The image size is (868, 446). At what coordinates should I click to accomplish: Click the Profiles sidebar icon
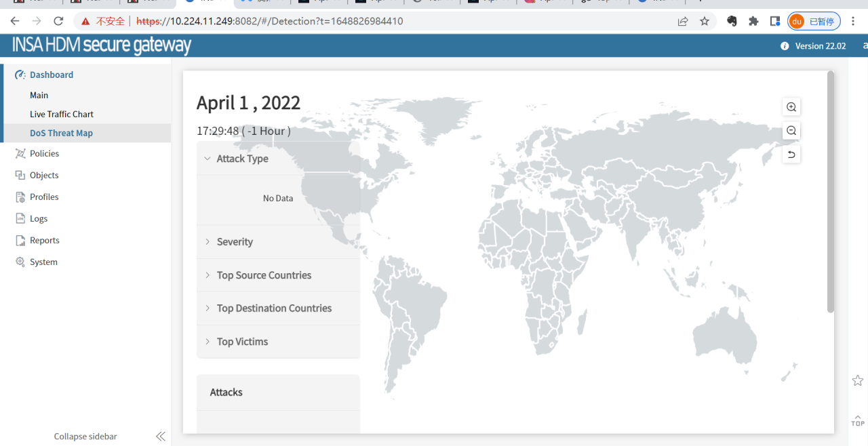[20, 197]
